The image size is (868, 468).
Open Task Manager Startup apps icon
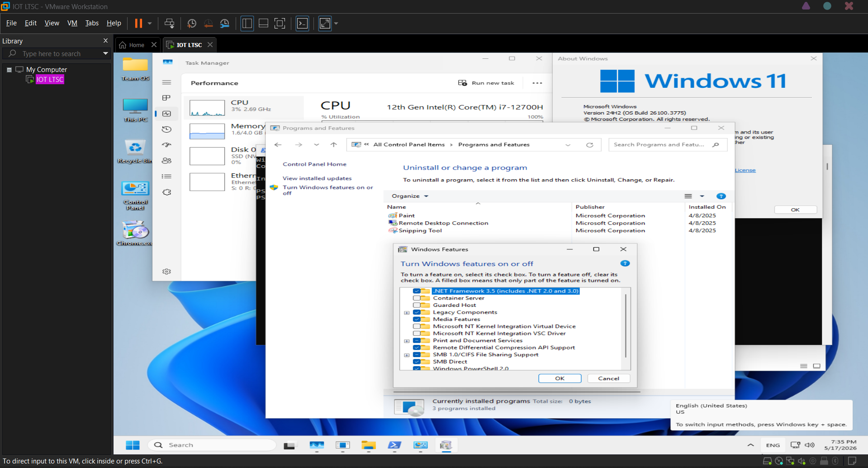click(166, 145)
